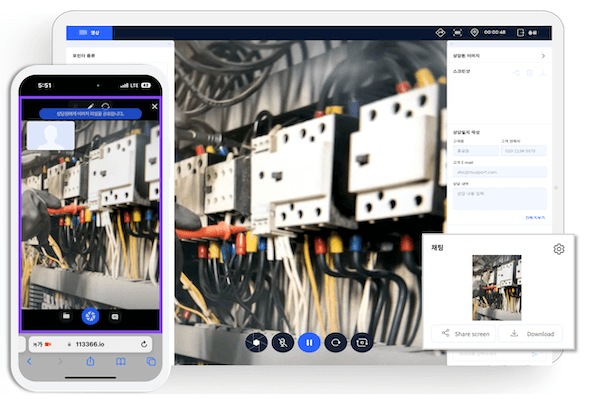Focus the customer E-mail input field
Image resolution: width=600 pixels, height=399 pixels.
[499, 172]
